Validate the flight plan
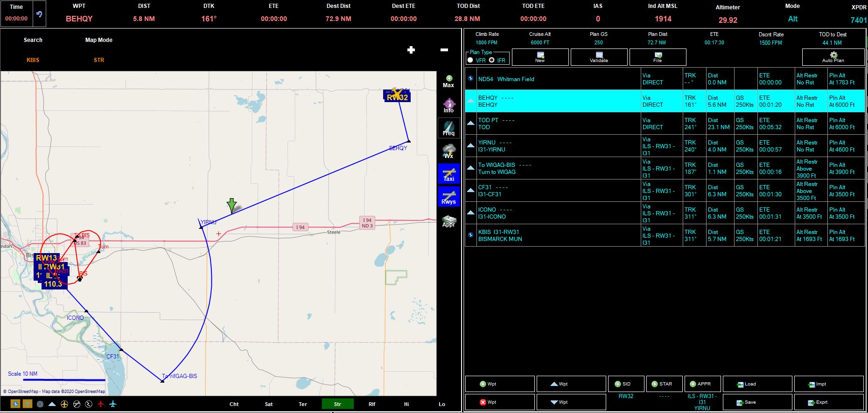 599,57
